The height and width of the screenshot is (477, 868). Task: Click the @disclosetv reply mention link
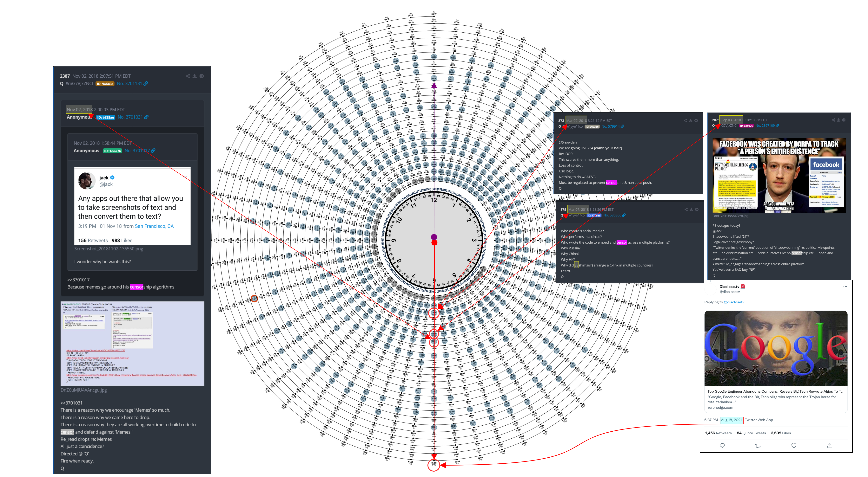pyautogui.click(x=734, y=302)
